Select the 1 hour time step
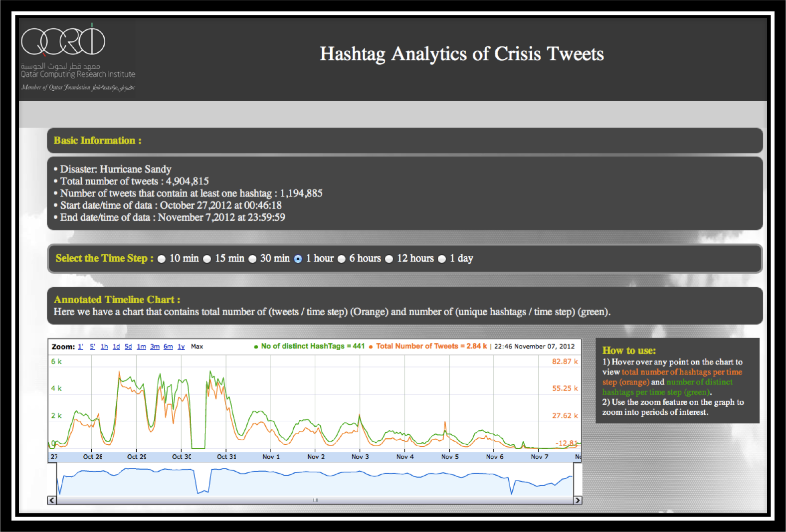This screenshot has width=786, height=532. click(x=298, y=259)
